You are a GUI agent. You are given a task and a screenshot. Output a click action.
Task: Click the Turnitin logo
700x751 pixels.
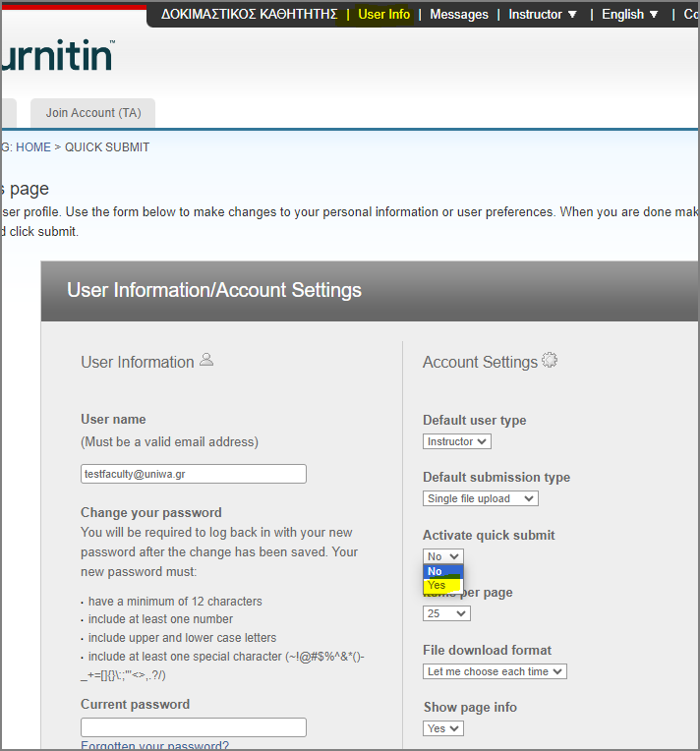[57, 56]
